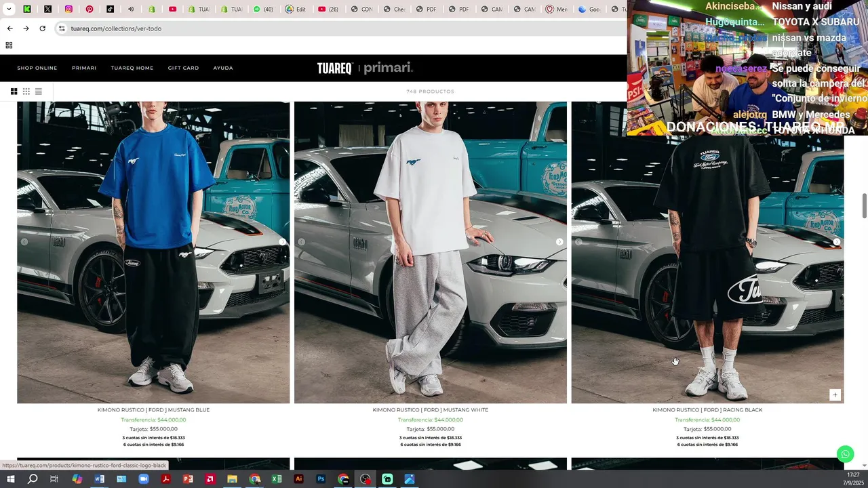The width and height of the screenshot is (868, 488).
Task: Switch to the Kick browser tab
Action: point(27,9)
